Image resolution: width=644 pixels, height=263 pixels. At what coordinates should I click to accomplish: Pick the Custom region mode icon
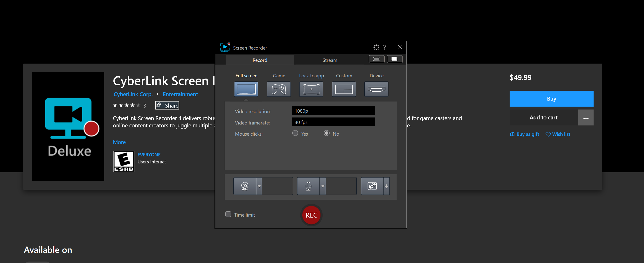[344, 89]
